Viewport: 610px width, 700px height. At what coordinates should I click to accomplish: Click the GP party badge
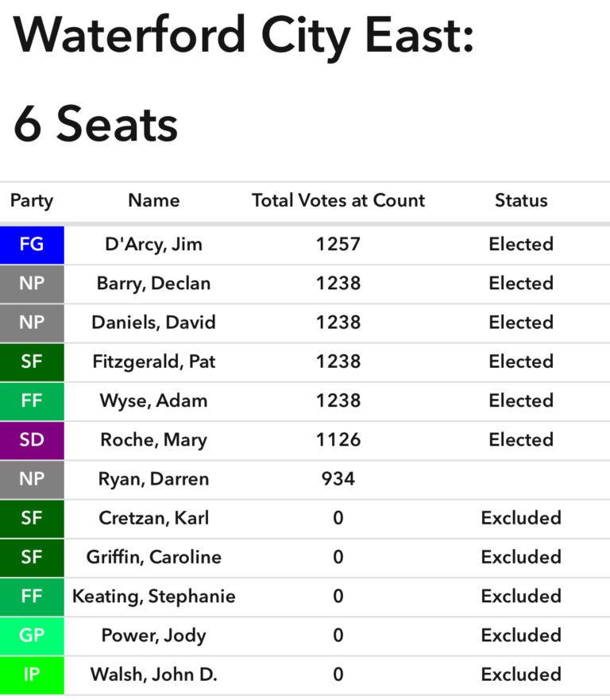[x=32, y=636]
